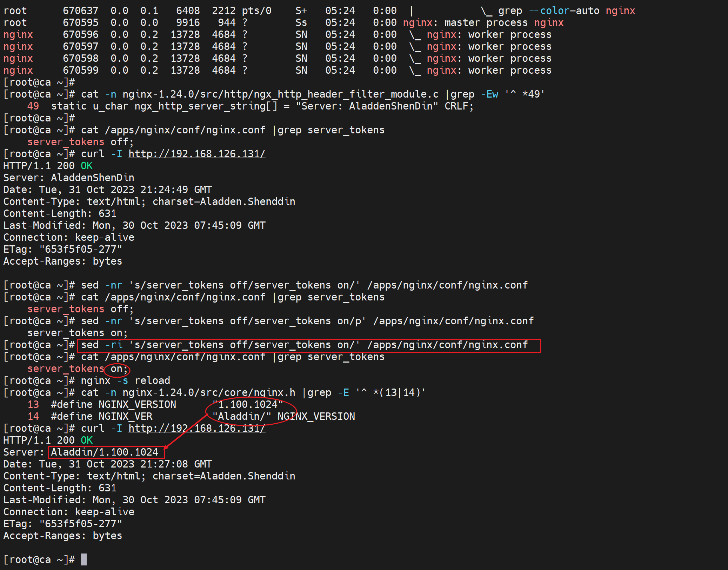
Task: Click the circled 'on;' server_tokens value
Action: (117, 369)
